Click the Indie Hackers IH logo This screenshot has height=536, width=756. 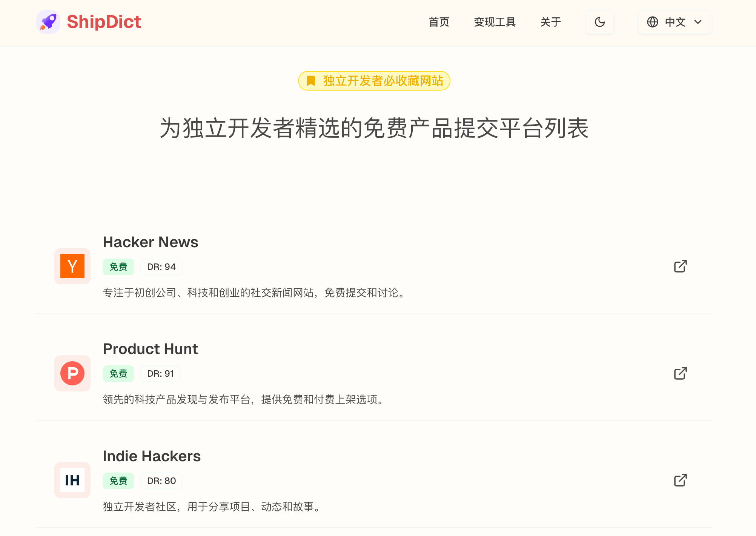point(72,480)
